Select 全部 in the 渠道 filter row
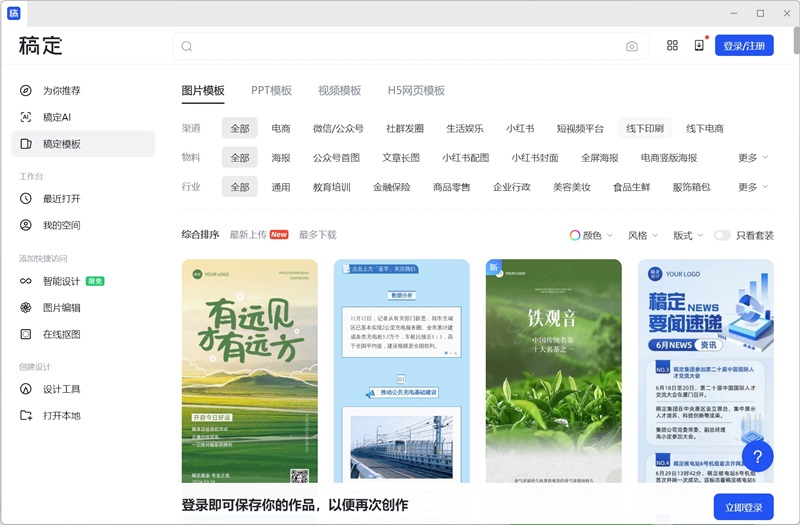 pyautogui.click(x=240, y=128)
